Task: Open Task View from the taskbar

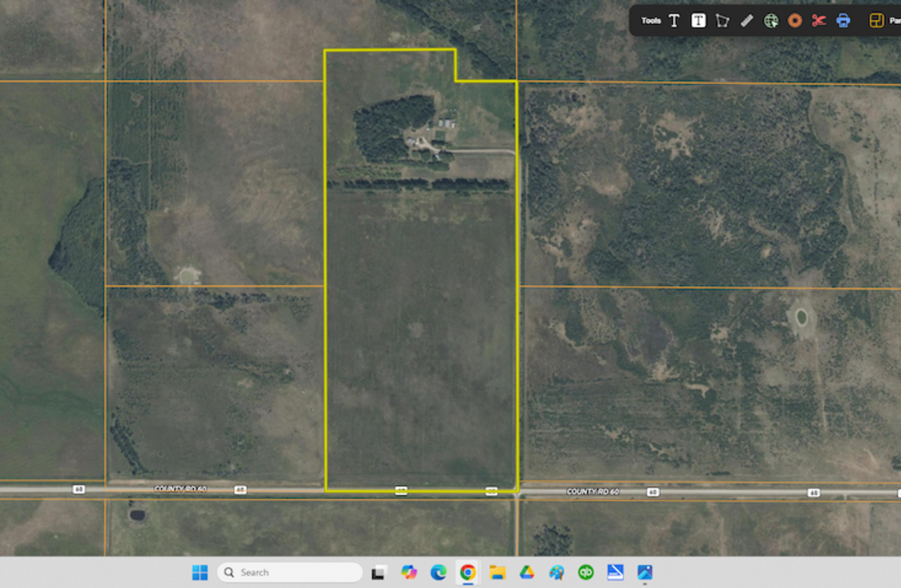Action: click(378, 573)
